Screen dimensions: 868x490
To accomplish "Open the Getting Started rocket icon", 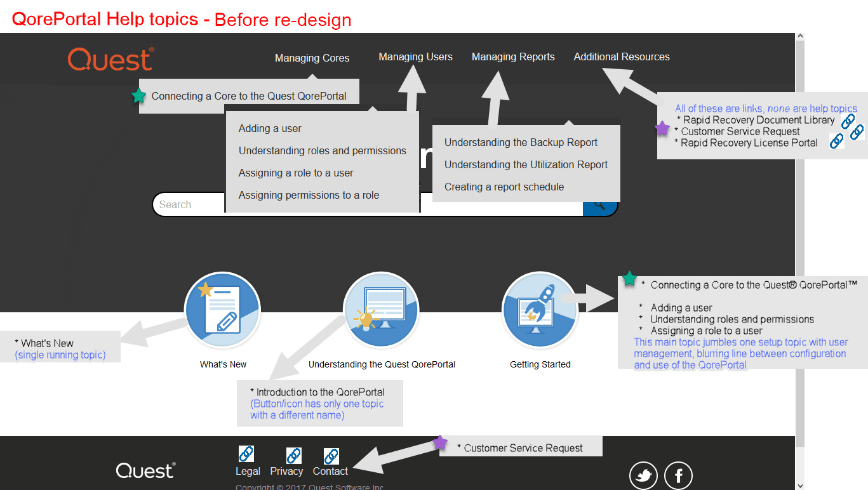I will coord(540,310).
